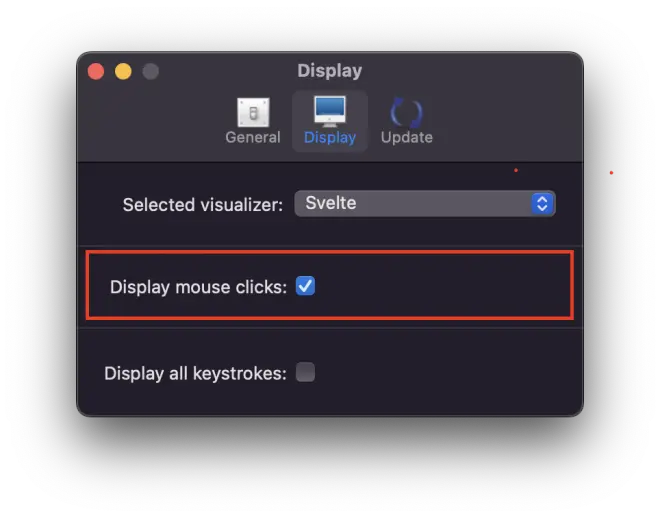Image resolution: width=660 pixels, height=518 pixels.
Task: Click the "Selected visualizer:" label
Action: [202, 205]
